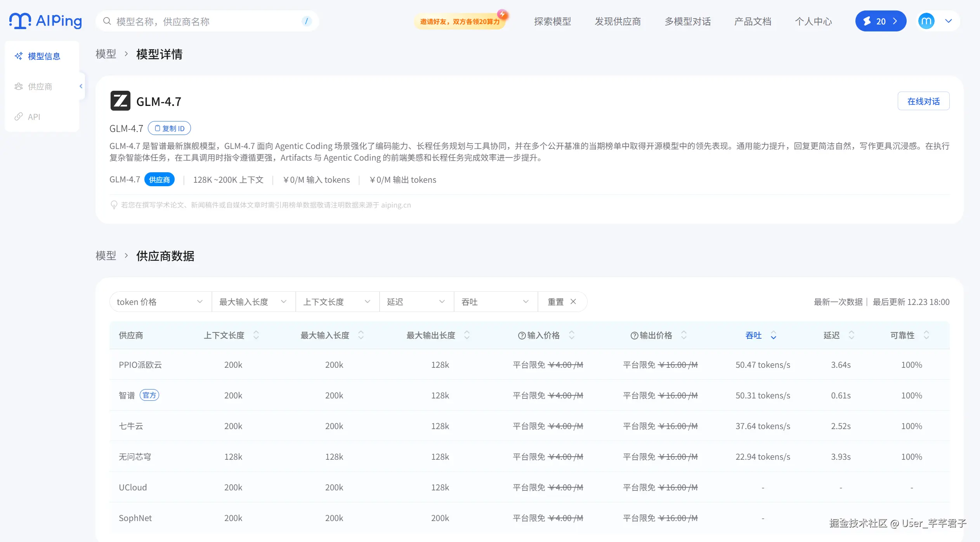980x542 pixels.
Task: Click the Copy ID button
Action: (169, 128)
